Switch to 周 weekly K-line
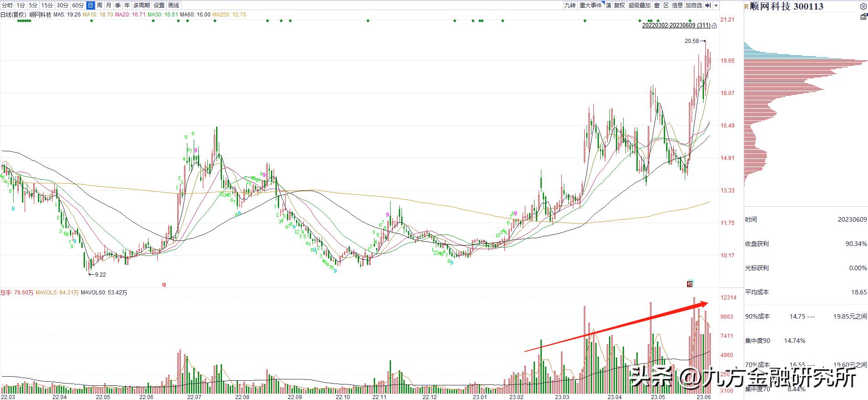This screenshot has height=400, width=868. [x=100, y=5]
